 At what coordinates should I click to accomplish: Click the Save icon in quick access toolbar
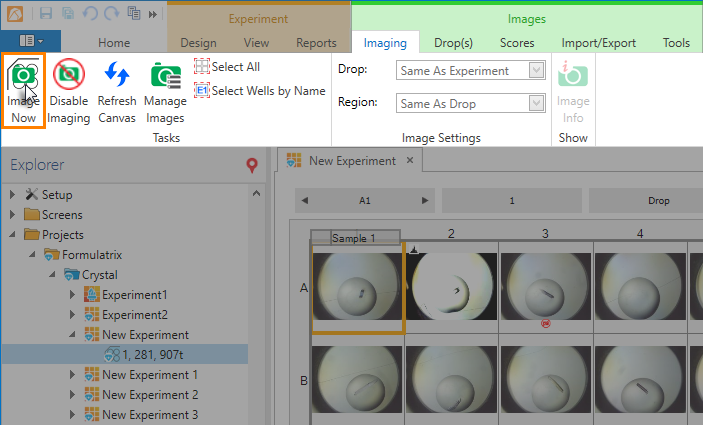(46, 13)
